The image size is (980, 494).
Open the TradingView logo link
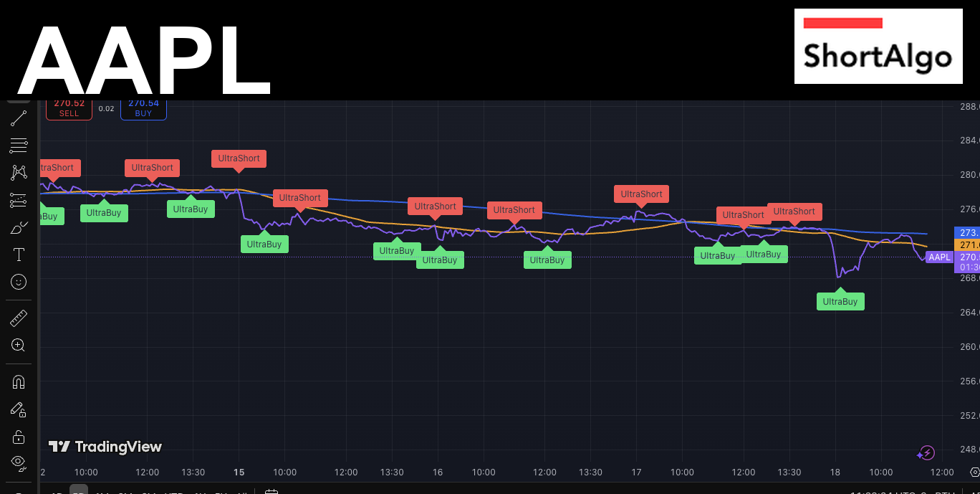pos(105,447)
